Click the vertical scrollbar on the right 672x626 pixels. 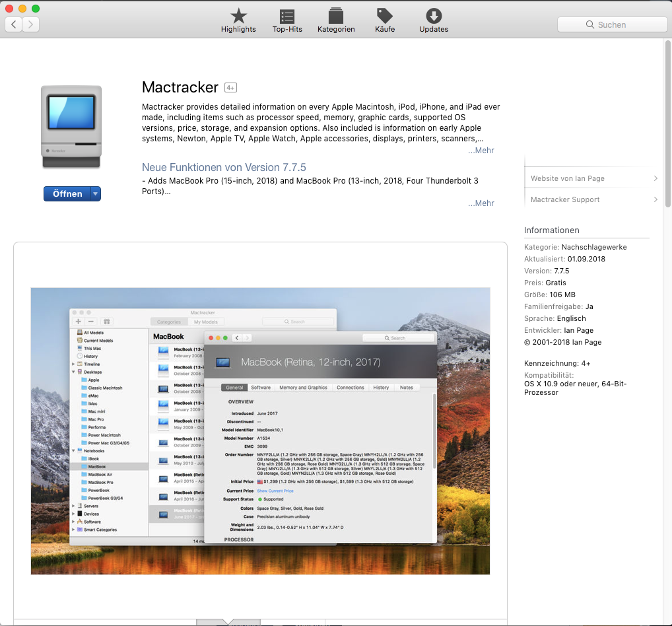(x=668, y=124)
